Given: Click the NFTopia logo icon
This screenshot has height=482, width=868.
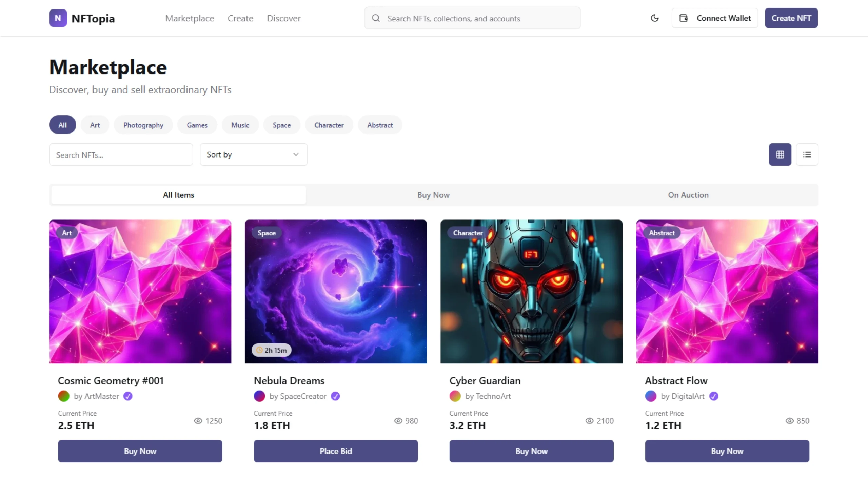Looking at the screenshot, I should coord(58,18).
